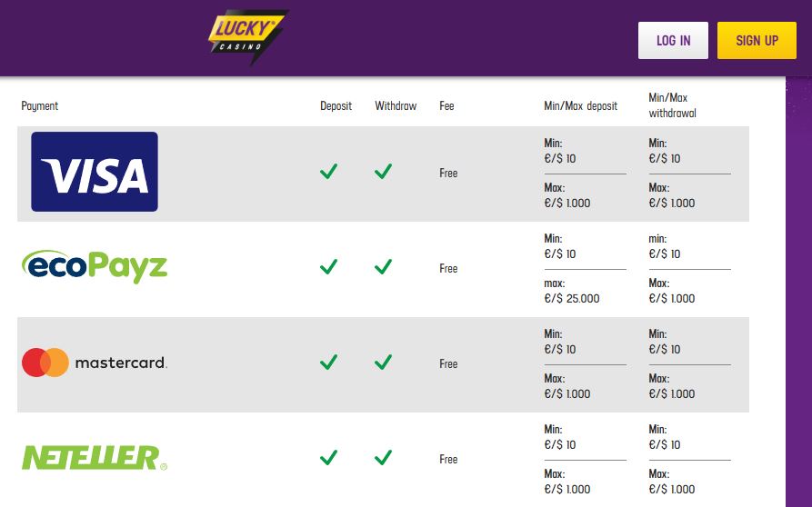Click ecoPayz withdraw green checkmark

pos(383,266)
